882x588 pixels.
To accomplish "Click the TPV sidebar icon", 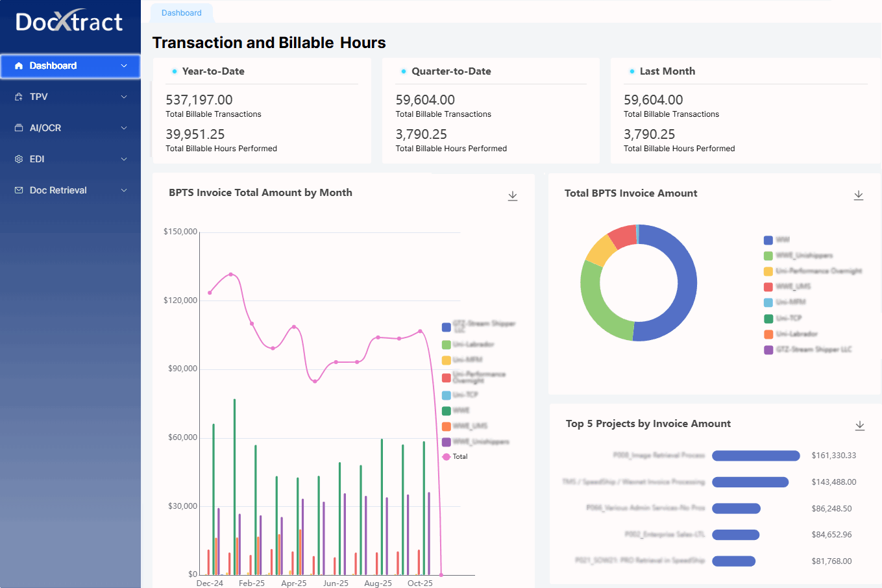I will point(19,97).
